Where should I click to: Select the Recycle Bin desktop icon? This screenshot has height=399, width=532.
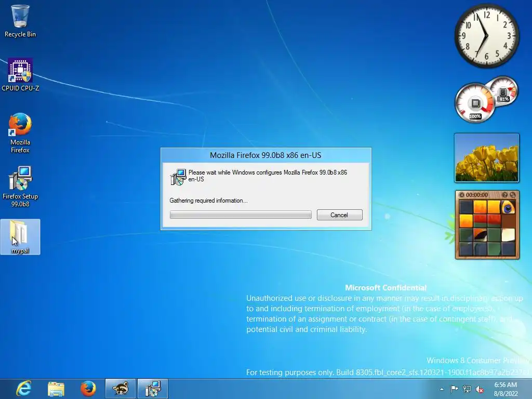coord(20,21)
